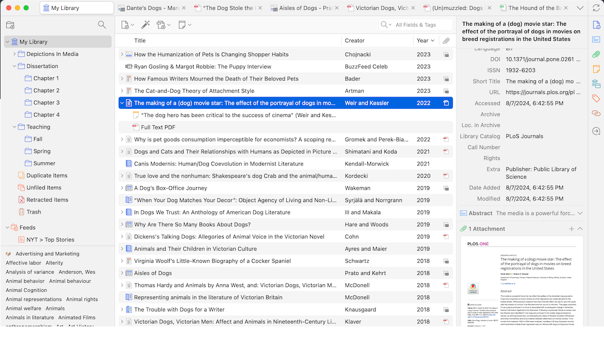Open the collection search magnifier
The image size is (604, 364).
coord(102,25)
